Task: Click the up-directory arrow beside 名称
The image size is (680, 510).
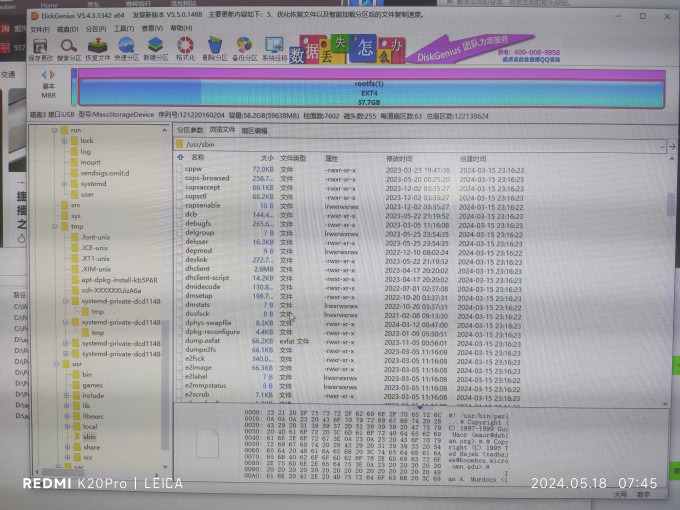Action: pos(180,157)
